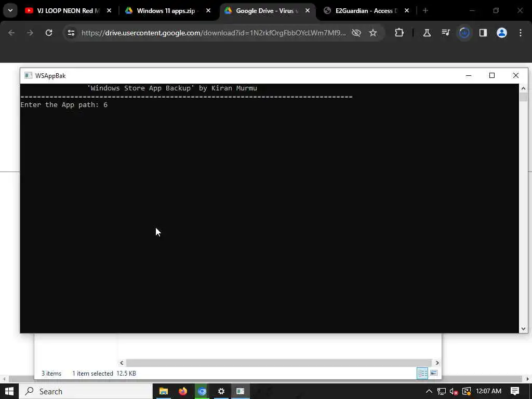The height and width of the screenshot is (399, 532).
Task: Click the taskbar Search box
Action: click(x=85, y=391)
